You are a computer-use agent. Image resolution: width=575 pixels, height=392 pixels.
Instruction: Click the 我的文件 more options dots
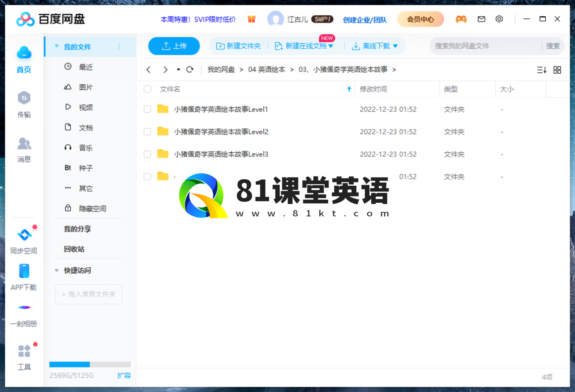click(x=119, y=47)
